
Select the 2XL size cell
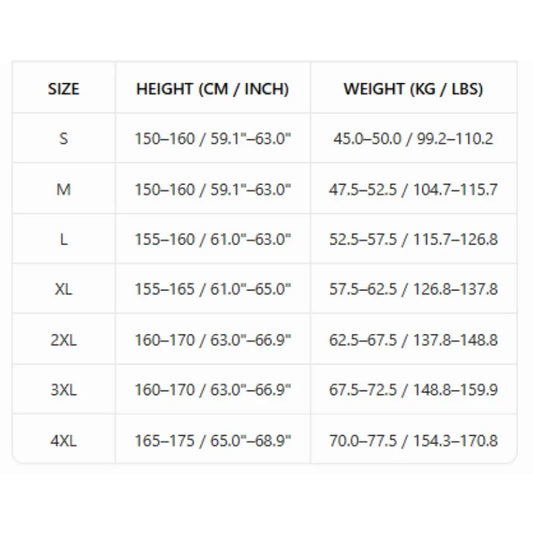(x=64, y=339)
